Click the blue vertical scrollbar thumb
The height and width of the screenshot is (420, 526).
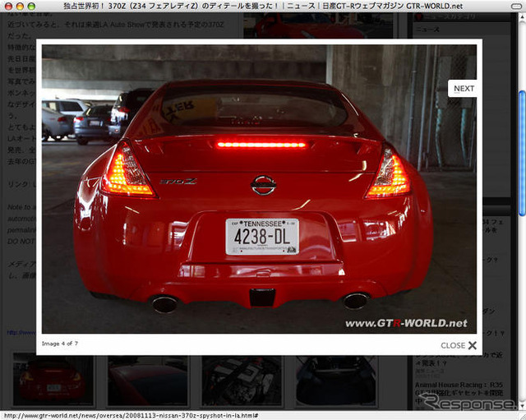click(x=523, y=154)
